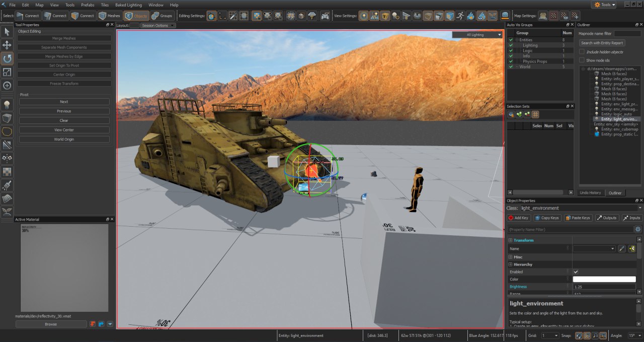Toggle Info vis group checkbox
644x342 pixels.
tap(511, 56)
